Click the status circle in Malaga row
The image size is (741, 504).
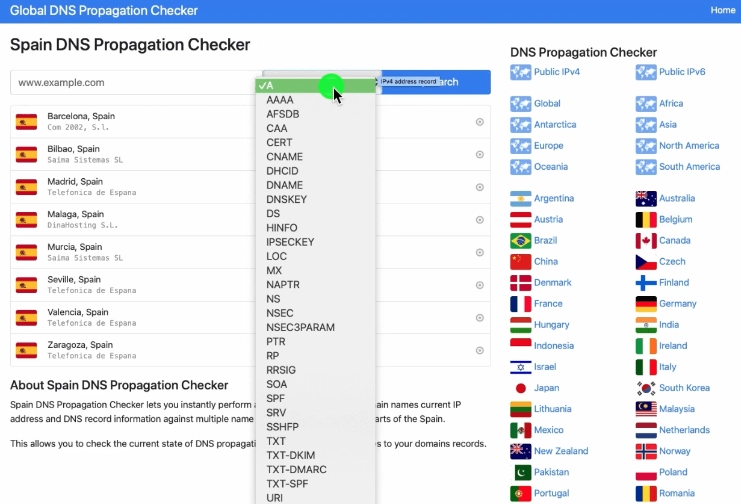pos(480,220)
